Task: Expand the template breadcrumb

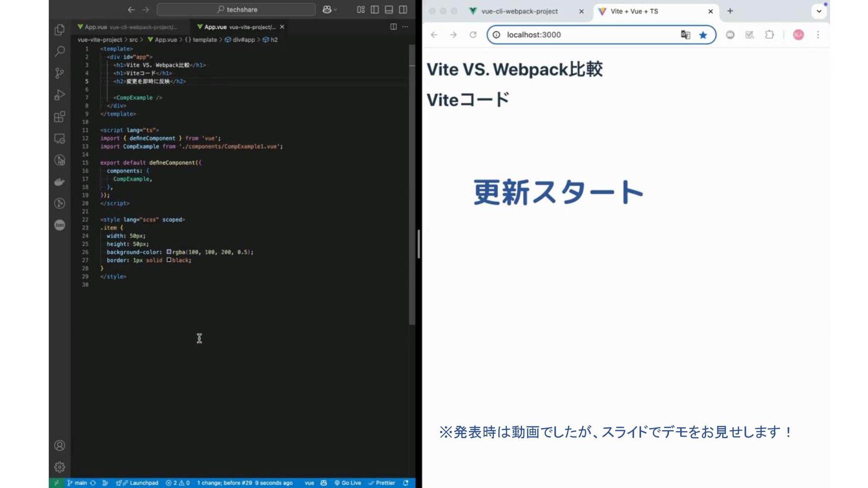Action: tap(201, 40)
